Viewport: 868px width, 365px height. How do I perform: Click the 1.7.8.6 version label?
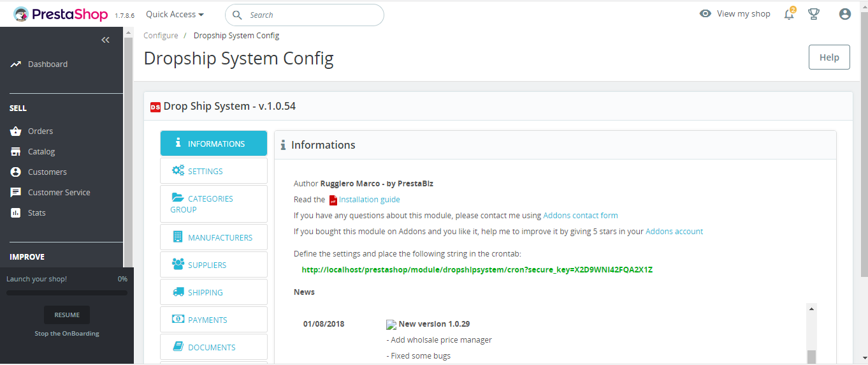tap(124, 15)
